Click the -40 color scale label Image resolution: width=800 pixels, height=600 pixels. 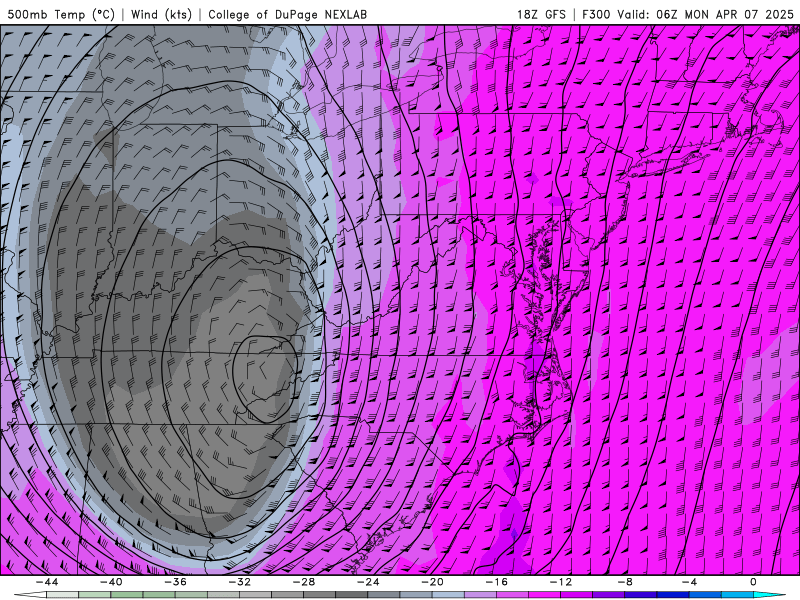(111, 582)
